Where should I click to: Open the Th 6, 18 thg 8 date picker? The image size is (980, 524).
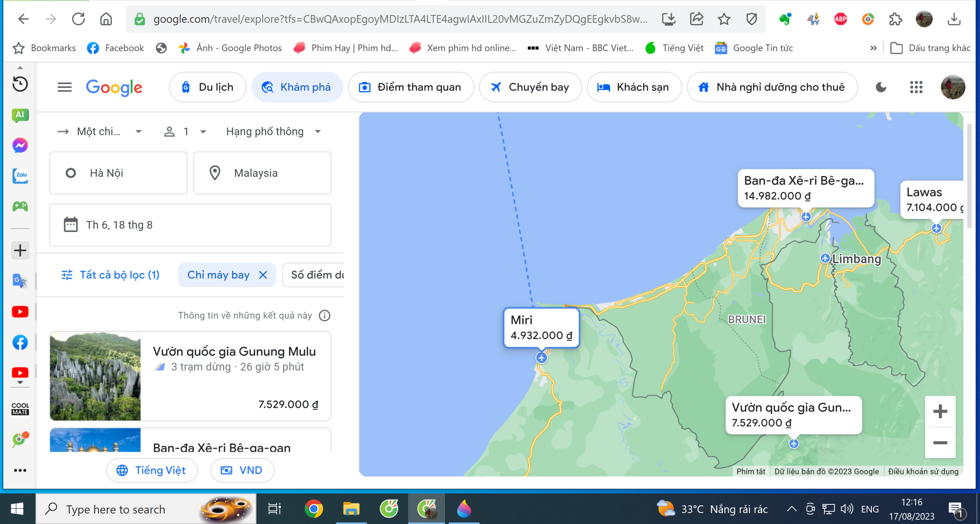(x=190, y=225)
